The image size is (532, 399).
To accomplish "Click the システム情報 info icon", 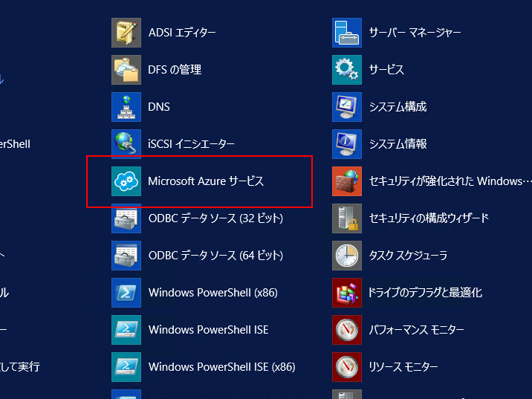I will [x=347, y=144].
